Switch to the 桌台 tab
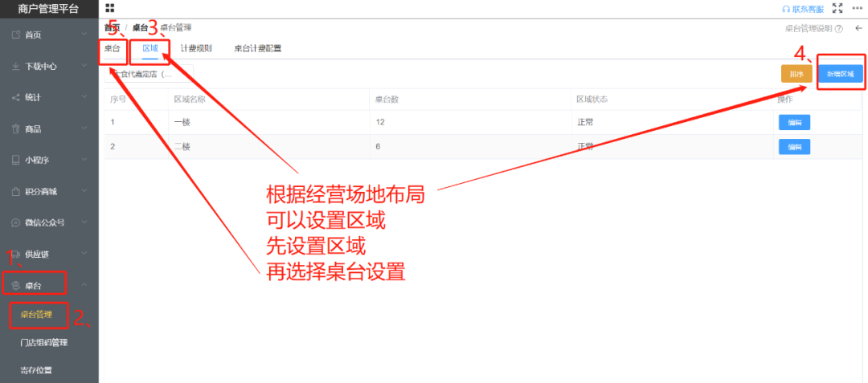This screenshot has height=383, width=868. tap(112, 49)
